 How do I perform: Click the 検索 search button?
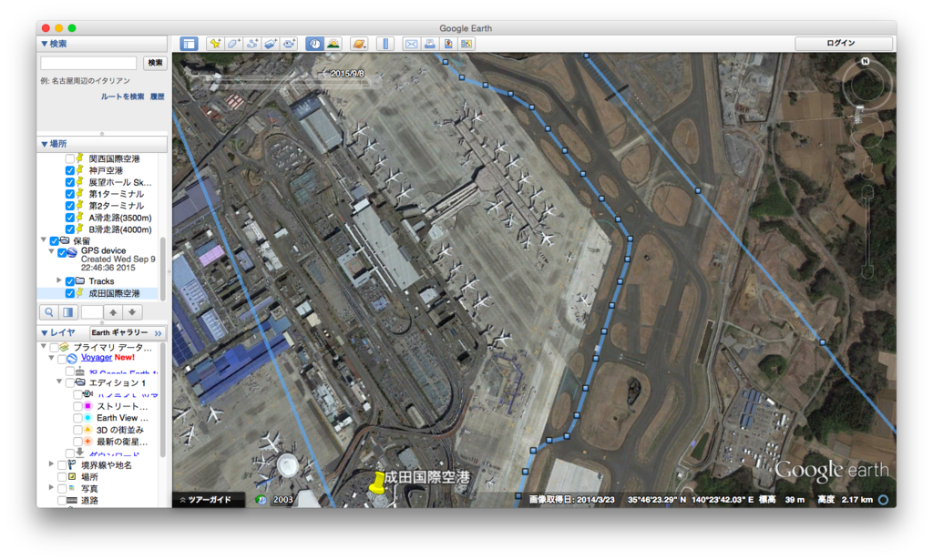155,63
